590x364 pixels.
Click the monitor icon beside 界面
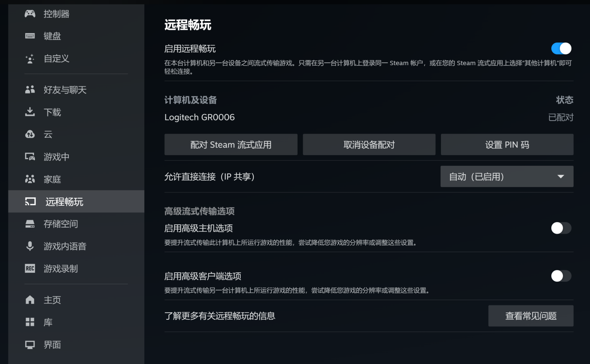(30, 345)
